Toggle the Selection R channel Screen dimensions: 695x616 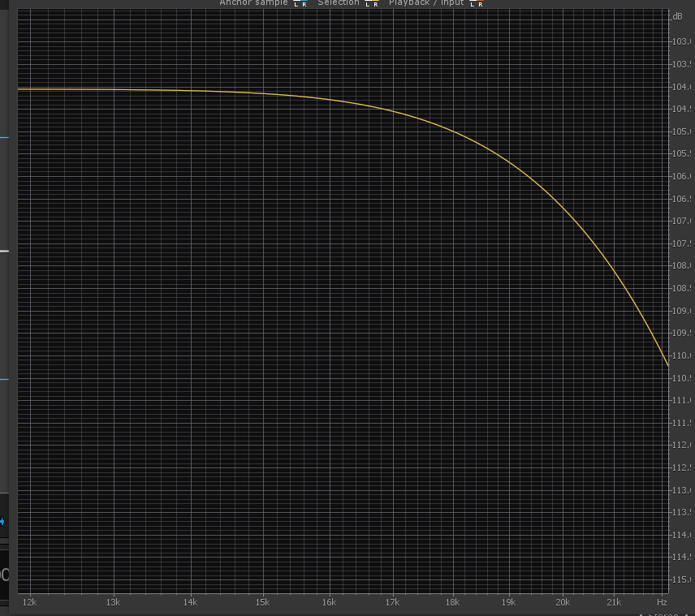pos(375,3)
